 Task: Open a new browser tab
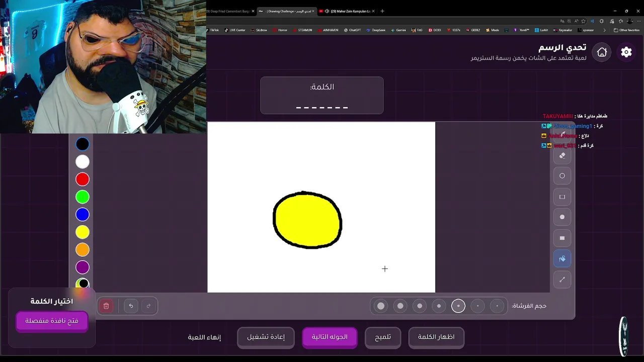tap(382, 11)
